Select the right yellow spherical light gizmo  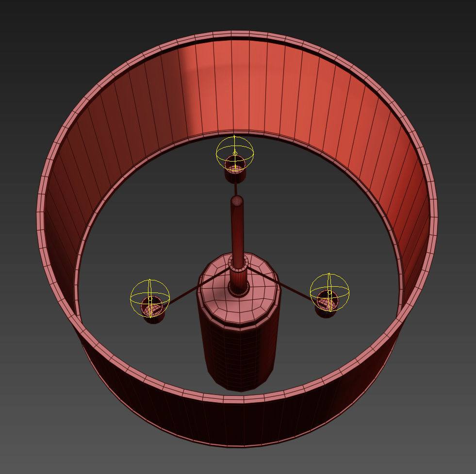(329, 292)
